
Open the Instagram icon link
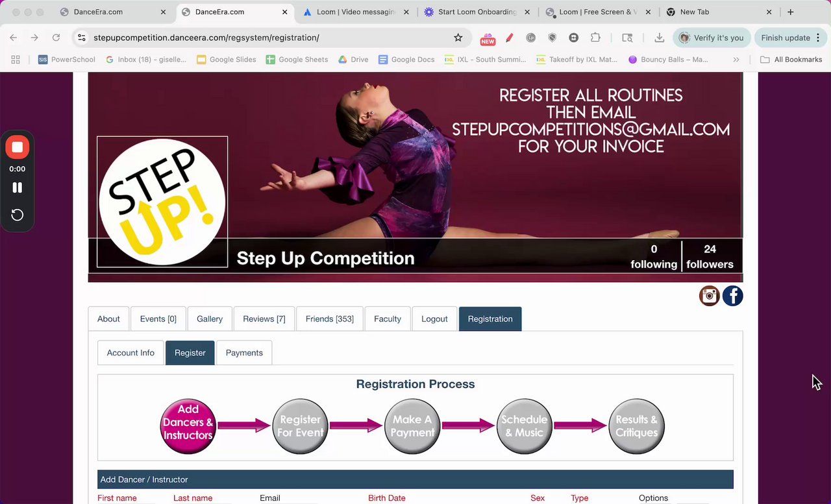tap(709, 296)
